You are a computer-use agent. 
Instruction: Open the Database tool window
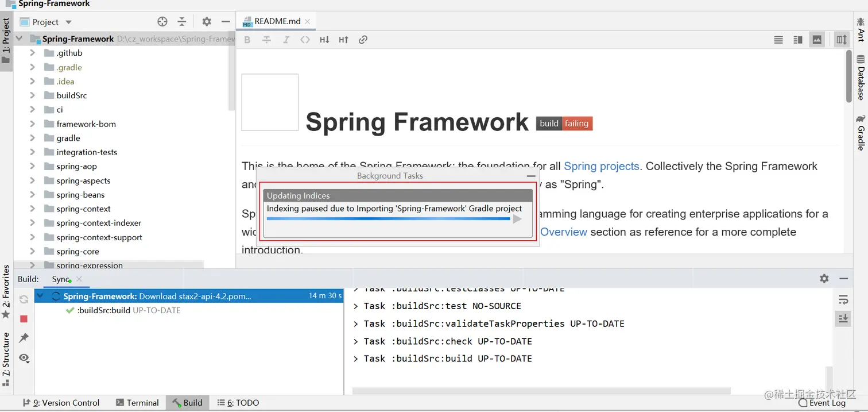861,77
